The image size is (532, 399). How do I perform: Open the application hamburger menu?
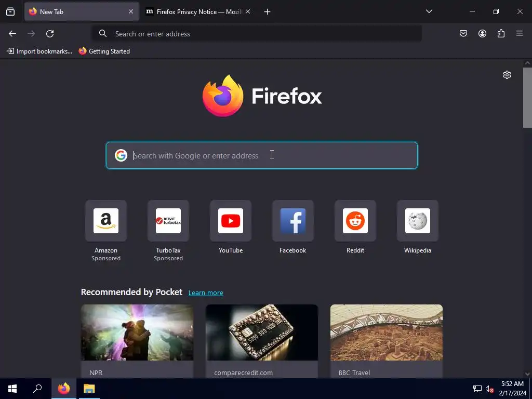click(x=520, y=33)
